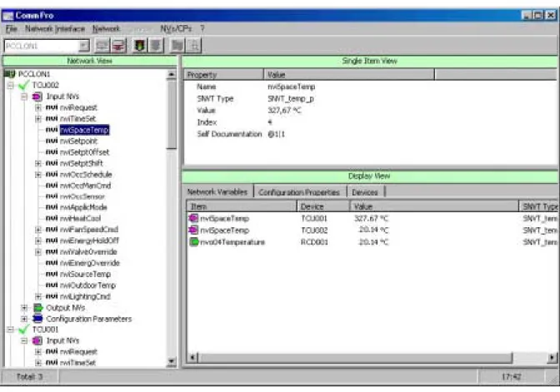Select nviOutdoorTemp in the tree
The width and height of the screenshot is (560, 392).
[x=87, y=285]
